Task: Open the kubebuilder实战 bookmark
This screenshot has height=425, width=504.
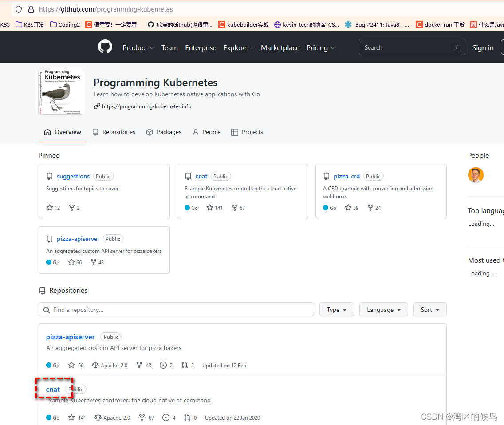Action: pyautogui.click(x=244, y=24)
